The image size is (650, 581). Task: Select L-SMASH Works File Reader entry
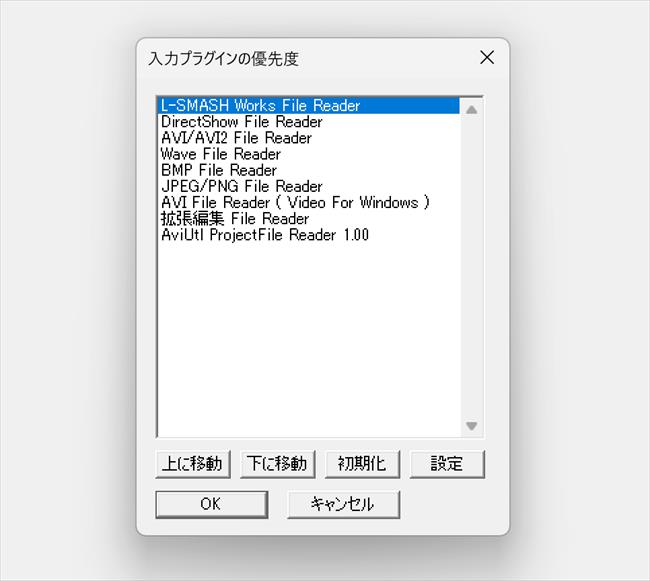coord(260,105)
